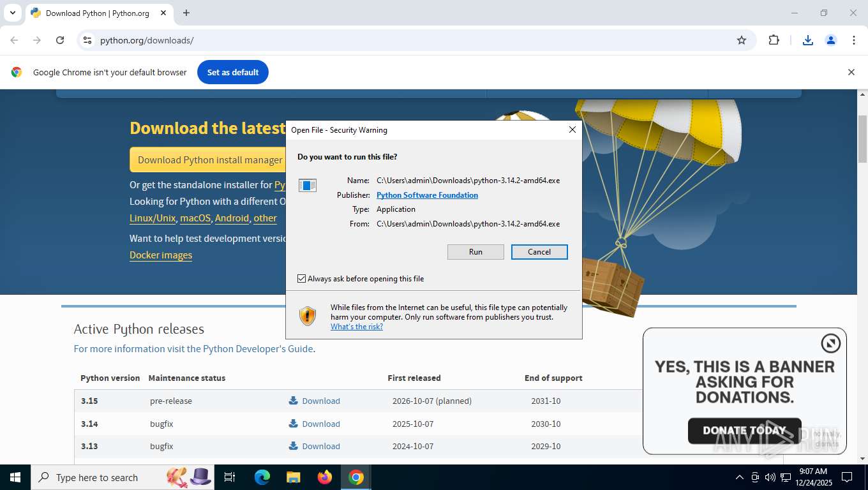Click download icon in 3.14 row

[294, 424]
